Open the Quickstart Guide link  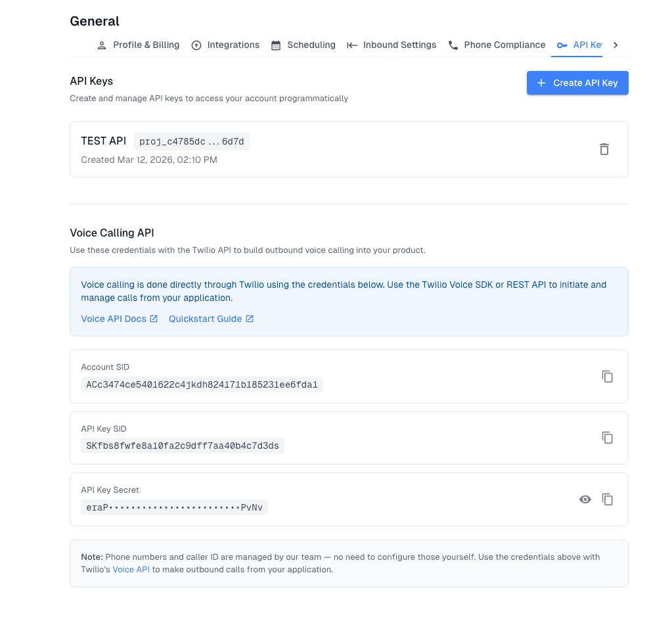coord(206,318)
